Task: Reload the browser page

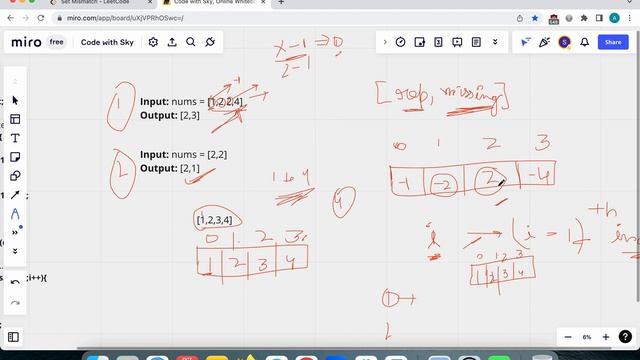Action: [x=41, y=18]
